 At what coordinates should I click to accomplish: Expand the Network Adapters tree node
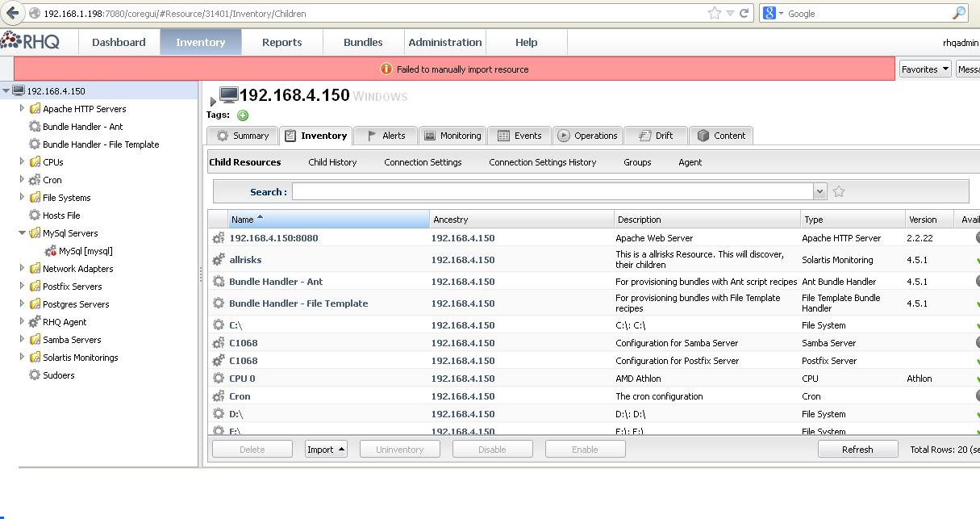pos(21,268)
